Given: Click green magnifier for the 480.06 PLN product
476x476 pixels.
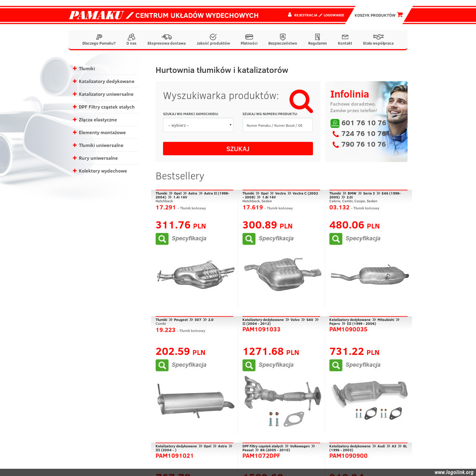Looking at the screenshot, I should tap(336, 239).
